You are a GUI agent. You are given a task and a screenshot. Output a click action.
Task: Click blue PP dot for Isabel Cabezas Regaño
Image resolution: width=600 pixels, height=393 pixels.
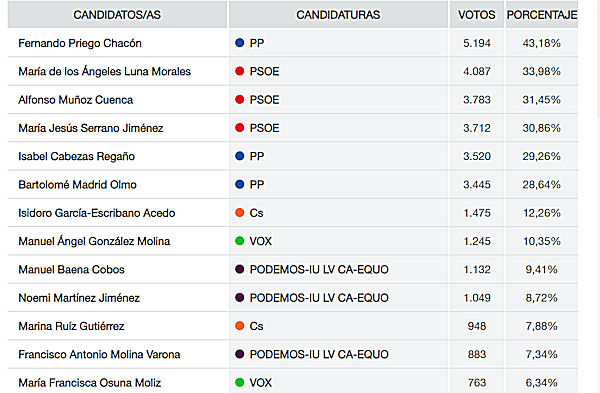[x=240, y=156]
